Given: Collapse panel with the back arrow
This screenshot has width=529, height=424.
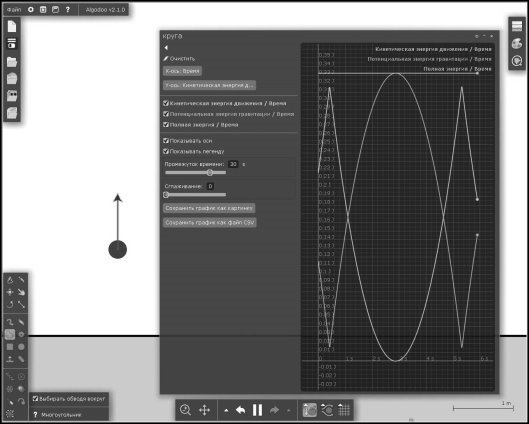Looking at the screenshot, I should pyautogui.click(x=166, y=48).
